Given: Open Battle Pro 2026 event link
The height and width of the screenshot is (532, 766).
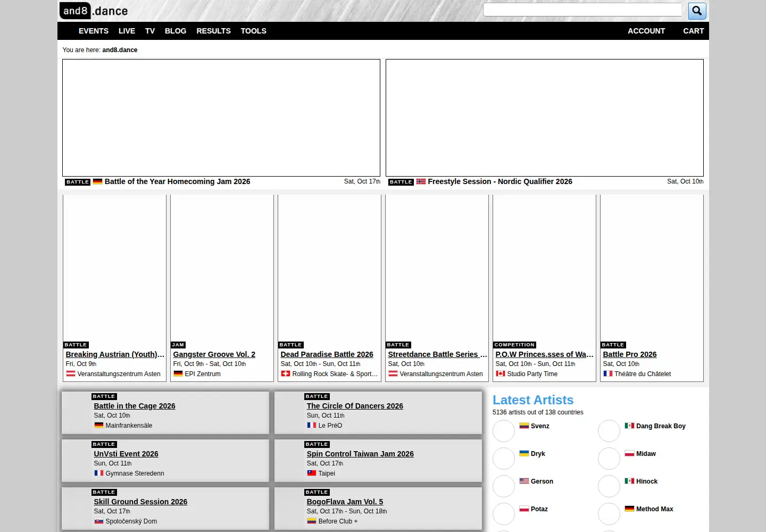Looking at the screenshot, I should [629, 354].
